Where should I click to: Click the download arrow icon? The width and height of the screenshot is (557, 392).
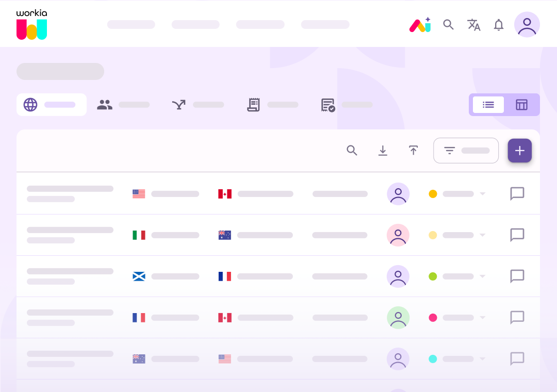click(x=383, y=150)
